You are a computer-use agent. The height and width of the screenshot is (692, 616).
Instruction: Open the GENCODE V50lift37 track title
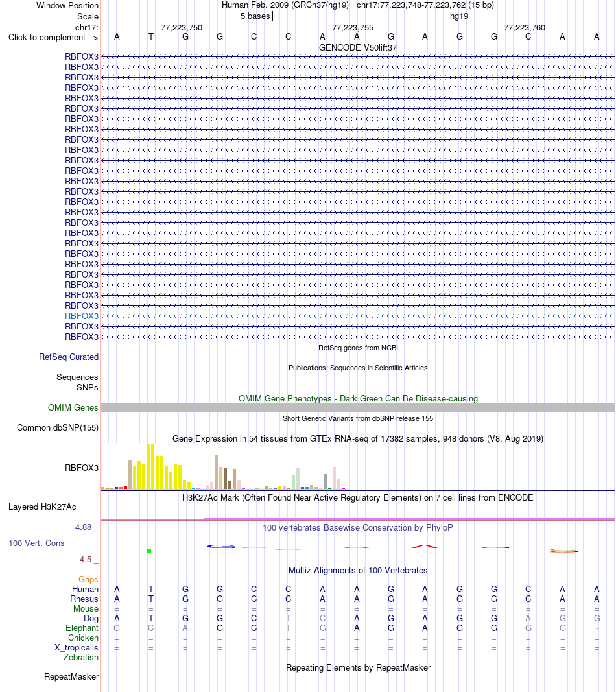pyautogui.click(x=358, y=47)
